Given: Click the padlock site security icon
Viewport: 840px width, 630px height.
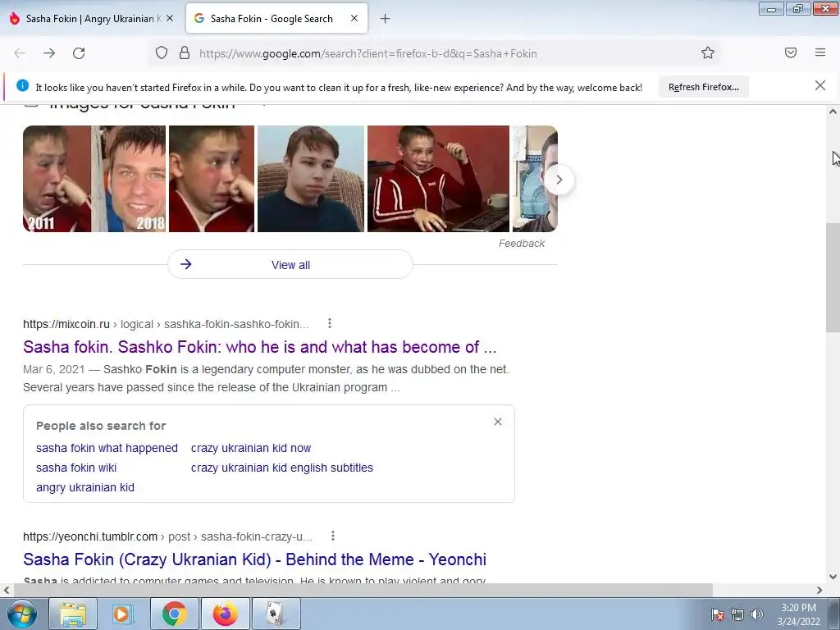Looking at the screenshot, I should (185, 53).
